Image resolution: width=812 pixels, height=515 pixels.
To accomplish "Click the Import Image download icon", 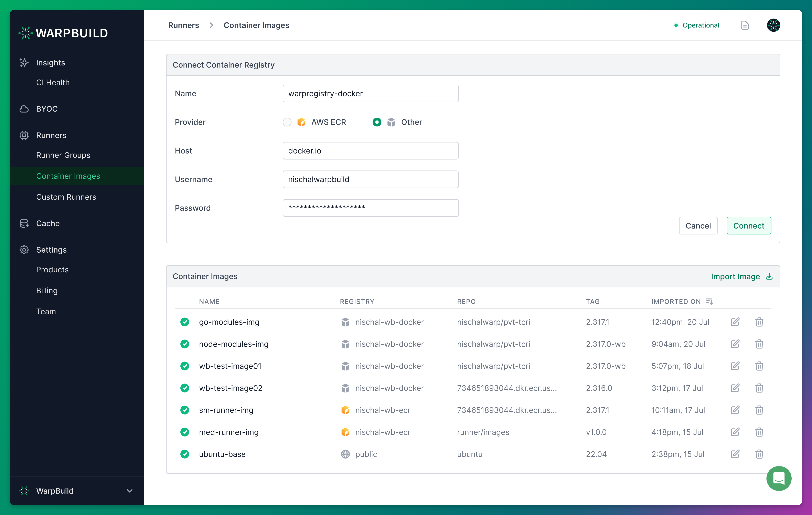I will point(769,276).
